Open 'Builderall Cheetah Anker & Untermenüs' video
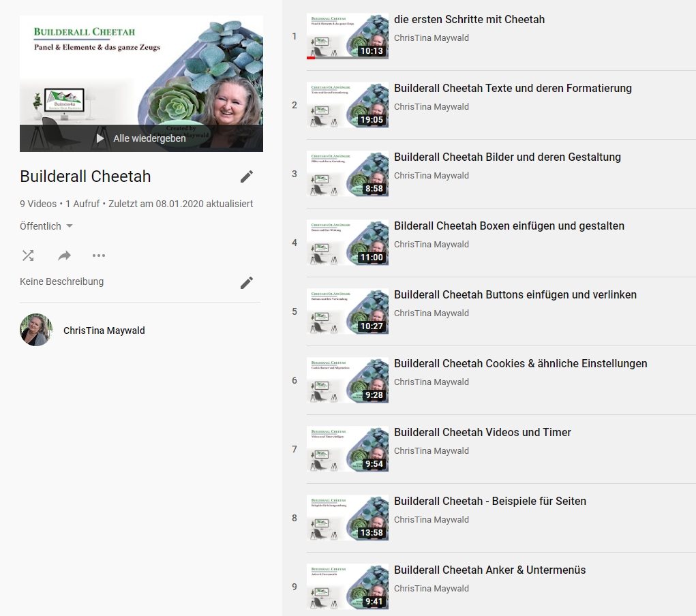696x616 pixels. tap(489, 570)
